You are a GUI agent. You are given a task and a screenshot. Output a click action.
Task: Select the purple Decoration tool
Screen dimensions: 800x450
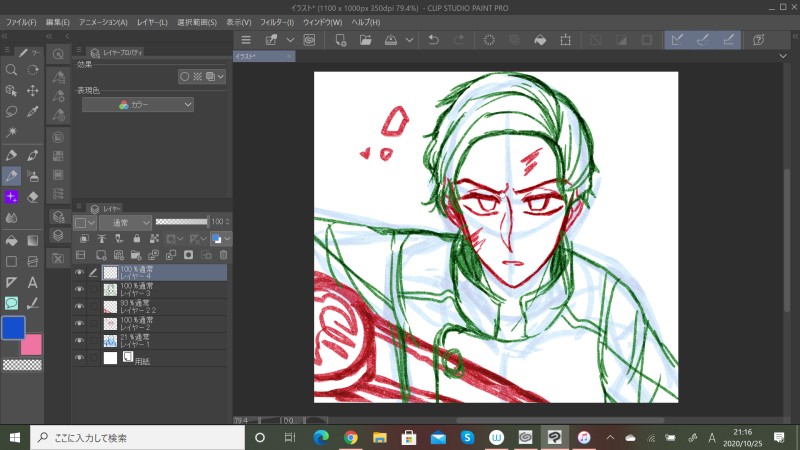11,197
